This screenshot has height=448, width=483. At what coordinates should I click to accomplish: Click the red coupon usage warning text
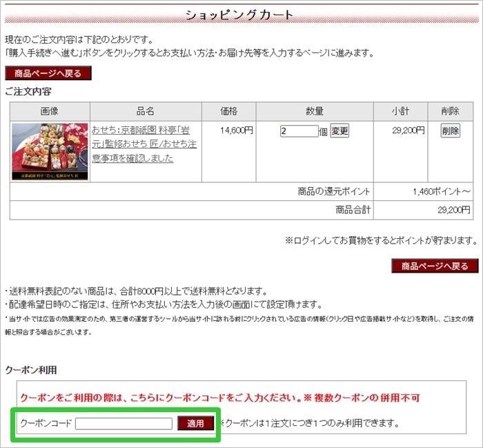pyautogui.click(x=220, y=398)
